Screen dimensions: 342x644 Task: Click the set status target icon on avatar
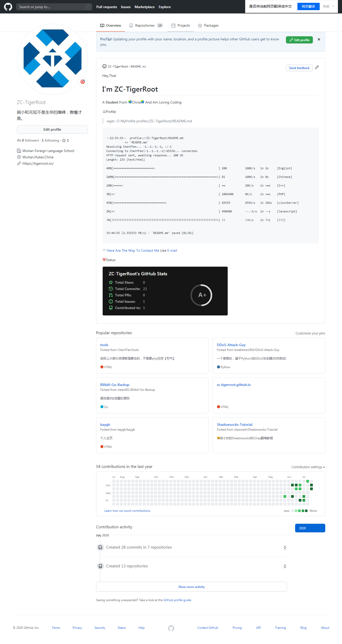tap(83, 82)
